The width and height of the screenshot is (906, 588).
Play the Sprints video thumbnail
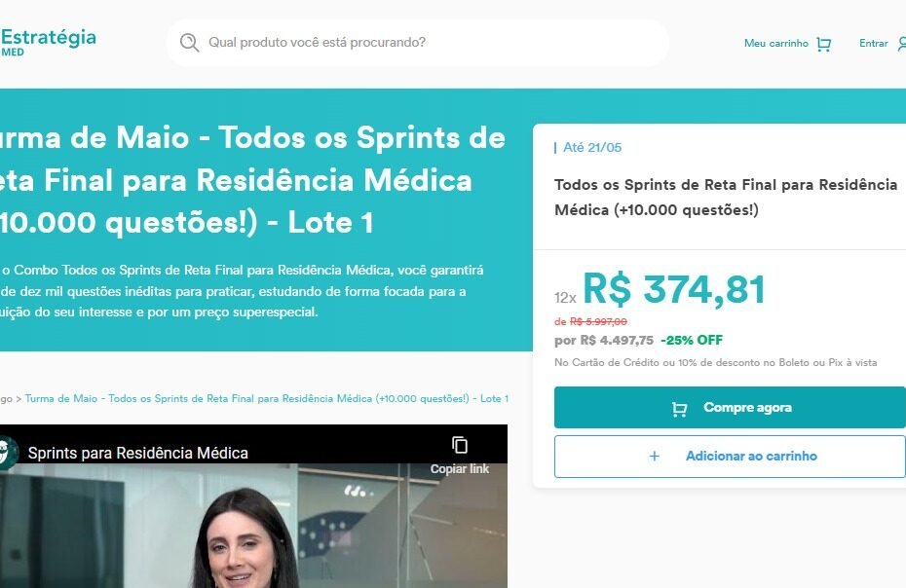(x=253, y=526)
